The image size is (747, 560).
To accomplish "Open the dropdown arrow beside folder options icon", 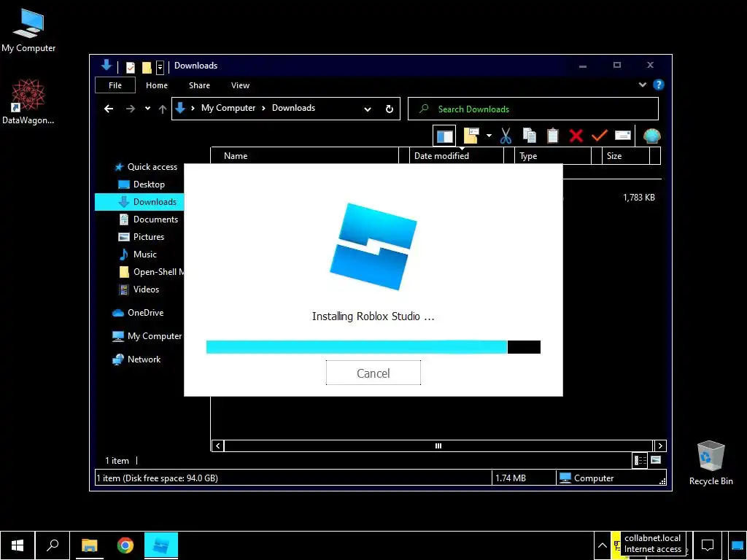I will [489, 136].
